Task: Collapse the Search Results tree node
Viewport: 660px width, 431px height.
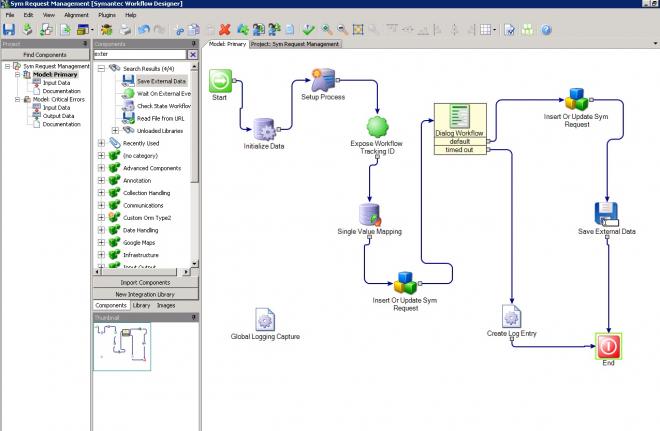Action: click(x=101, y=68)
